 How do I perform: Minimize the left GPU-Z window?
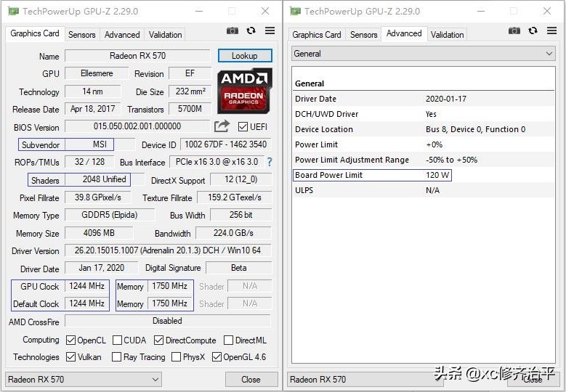pos(199,11)
